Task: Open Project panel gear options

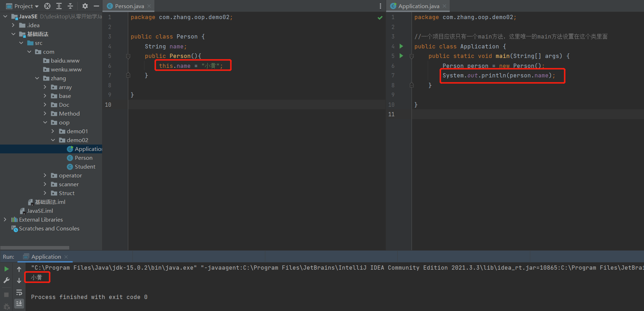Action: click(85, 6)
